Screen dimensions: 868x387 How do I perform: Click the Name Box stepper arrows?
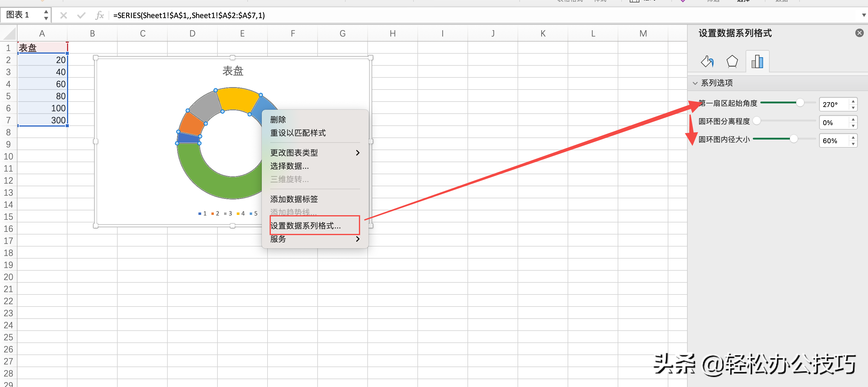pos(46,15)
